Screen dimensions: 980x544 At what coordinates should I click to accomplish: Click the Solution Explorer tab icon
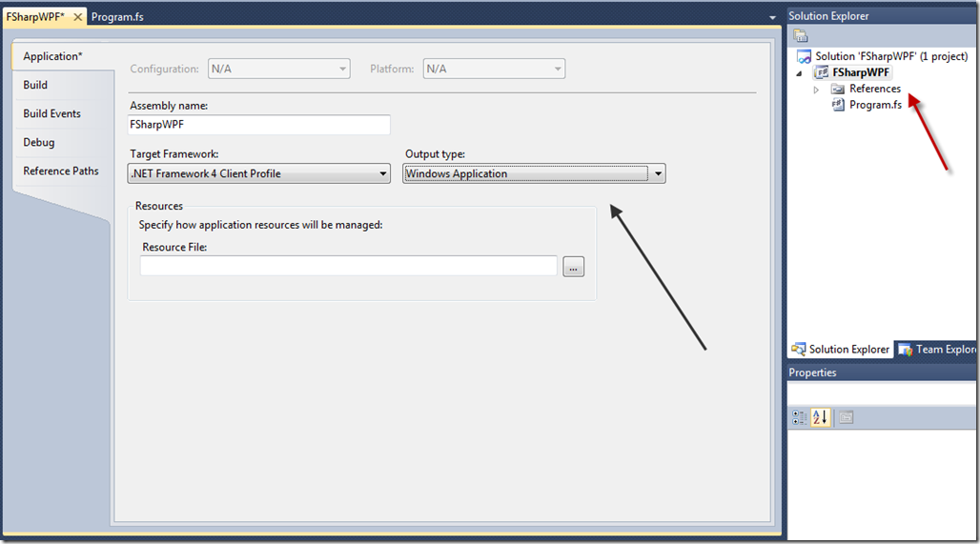[x=799, y=349]
